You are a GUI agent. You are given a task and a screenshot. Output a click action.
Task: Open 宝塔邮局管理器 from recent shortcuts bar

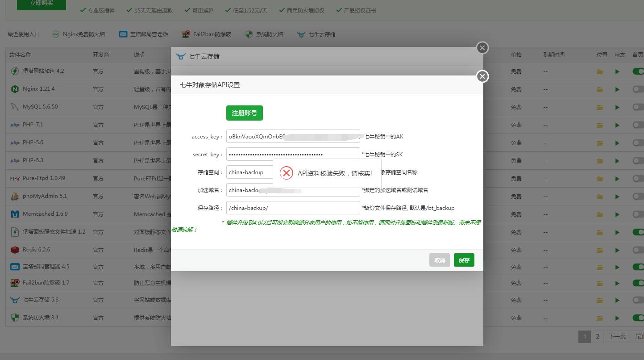click(x=143, y=34)
